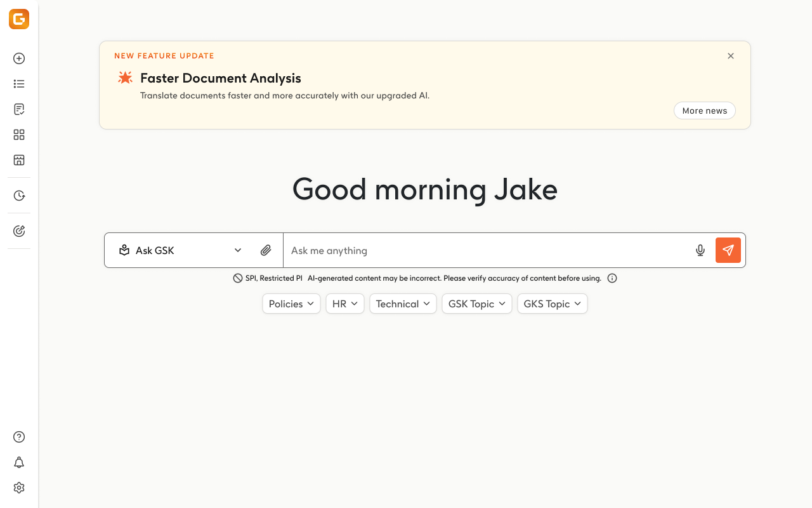Open the four-squares grid apps icon
The height and width of the screenshot is (508, 812).
click(19, 135)
